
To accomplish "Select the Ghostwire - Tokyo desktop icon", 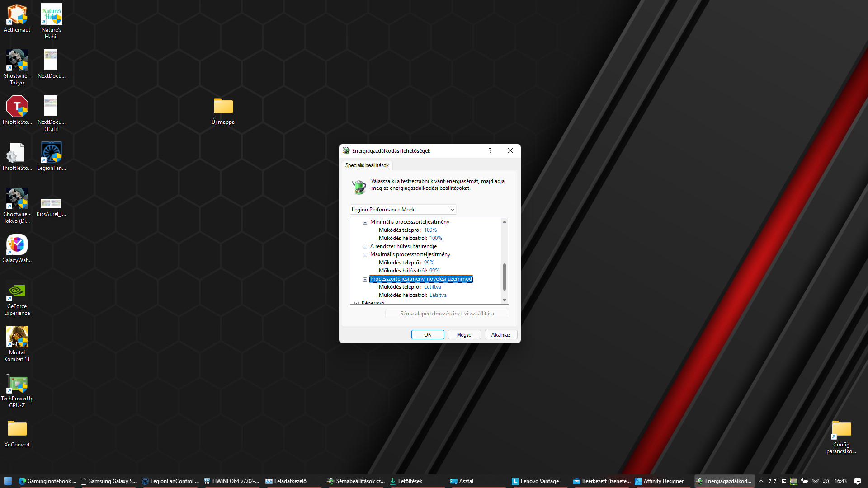I will click(x=17, y=67).
